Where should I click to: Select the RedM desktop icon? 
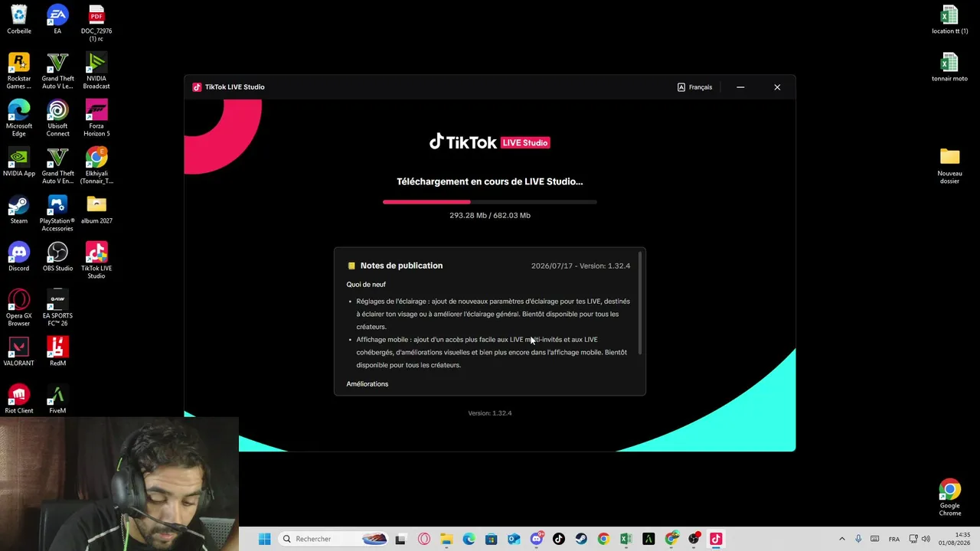pos(57,352)
